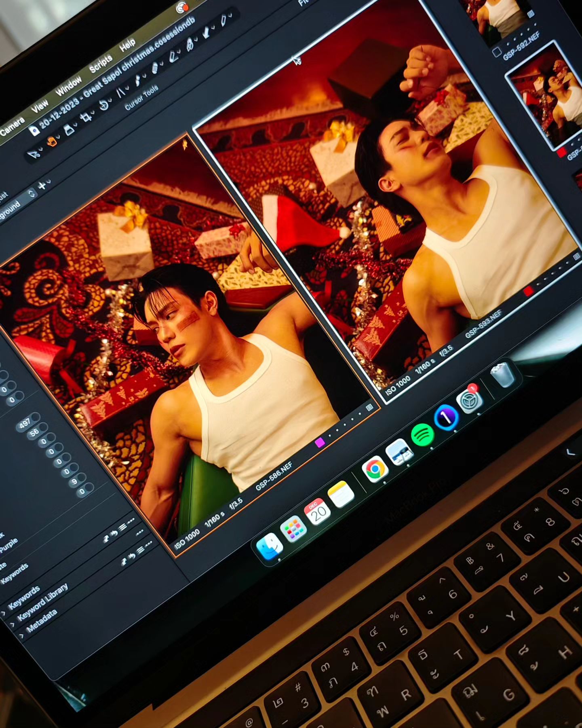Click the list icon on GSP-593.NEF viewer
Viewport: 582px width, 728px height.
click(577, 256)
